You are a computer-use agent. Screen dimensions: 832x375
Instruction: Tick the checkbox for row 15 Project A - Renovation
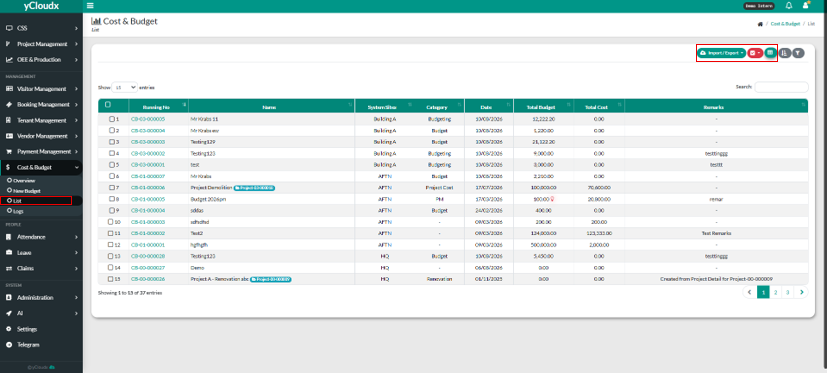tap(110, 279)
